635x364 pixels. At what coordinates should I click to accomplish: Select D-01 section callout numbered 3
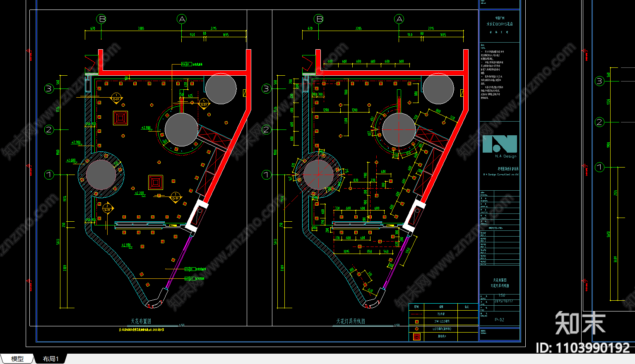click(x=175, y=197)
